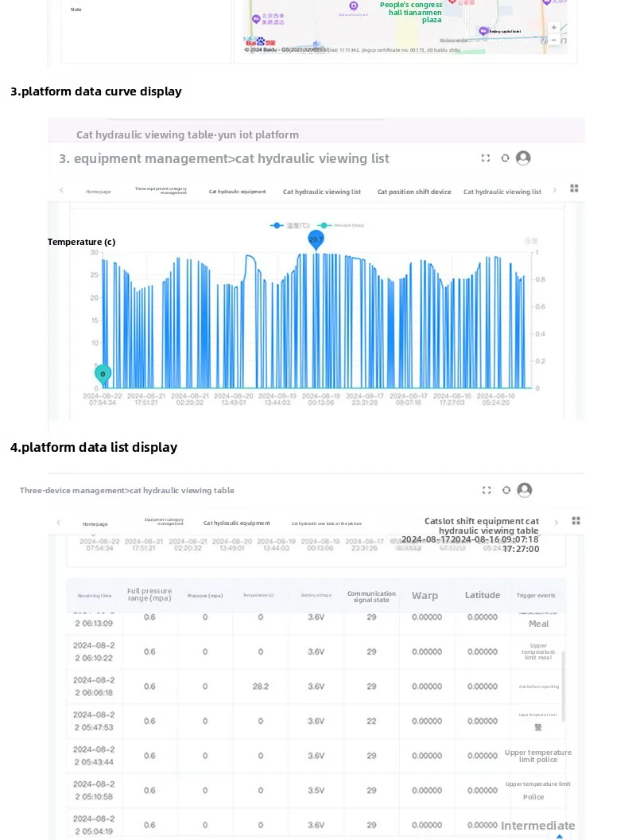The height and width of the screenshot is (840, 636).
Task: Switch to Cat hydraulic equipment tab above table
Action: tap(237, 523)
